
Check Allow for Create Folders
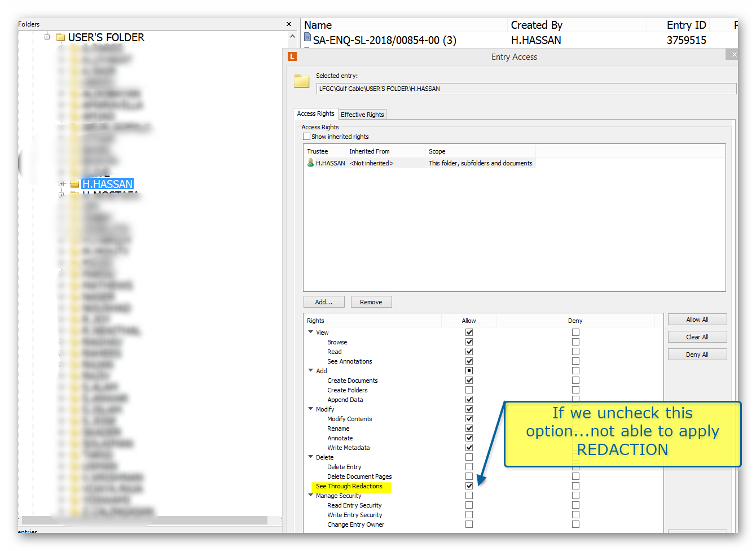[469, 390]
